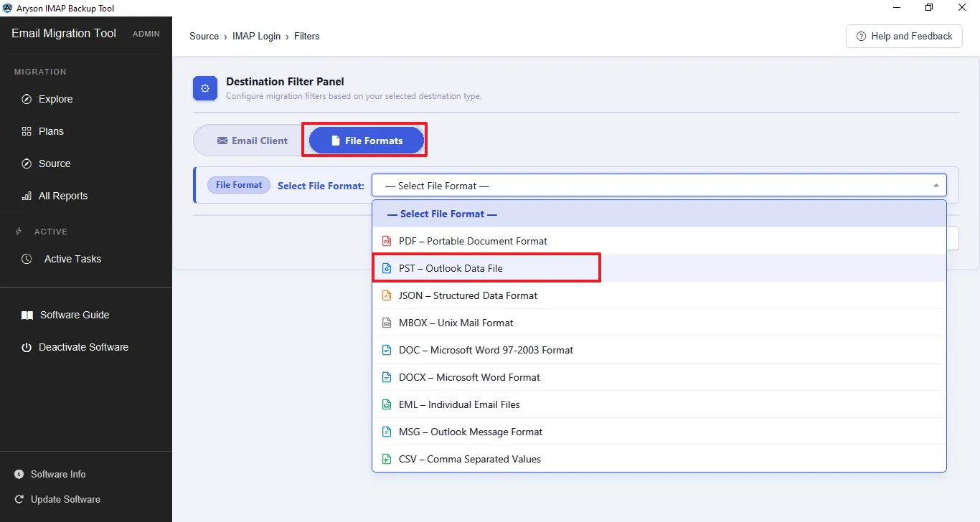Go to IMAP Login breadcrumb
Screen dimensions: 980x522
point(257,36)
